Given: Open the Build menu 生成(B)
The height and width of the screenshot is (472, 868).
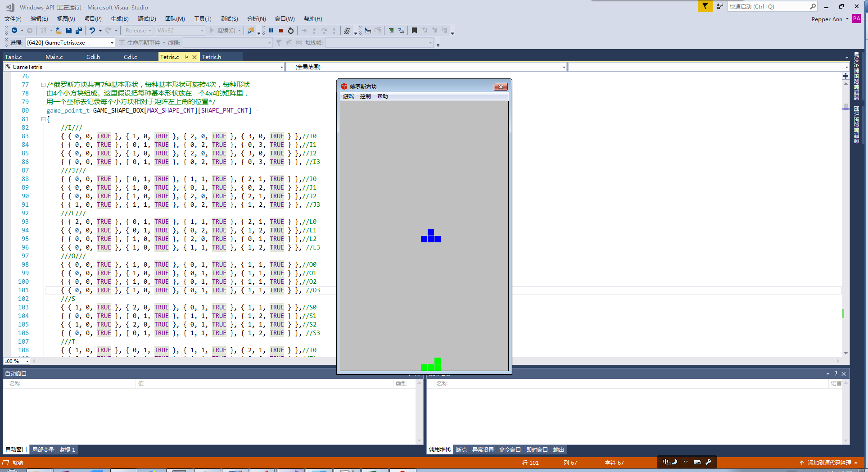Looking at the screenshot, I should [119, 19].
